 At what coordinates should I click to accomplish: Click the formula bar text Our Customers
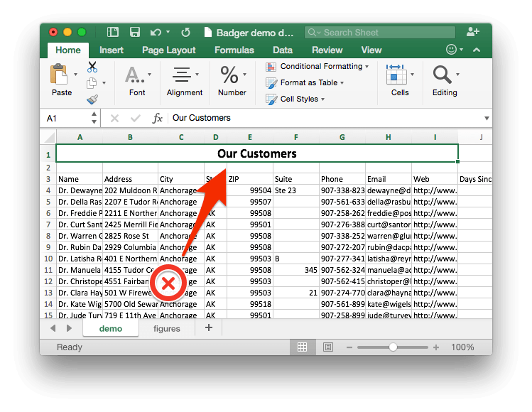(x=201, y=118)
